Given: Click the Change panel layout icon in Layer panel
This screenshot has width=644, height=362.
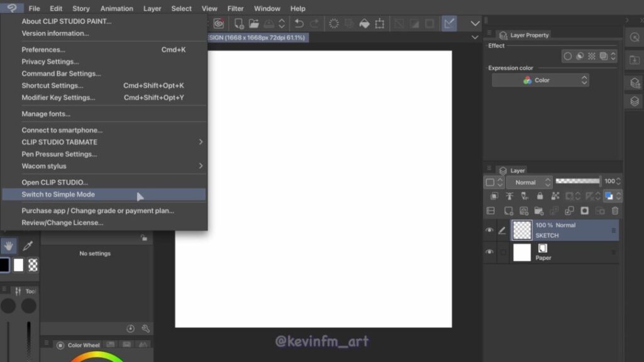Looking at the screenshot, I should (x=491, y=211).
